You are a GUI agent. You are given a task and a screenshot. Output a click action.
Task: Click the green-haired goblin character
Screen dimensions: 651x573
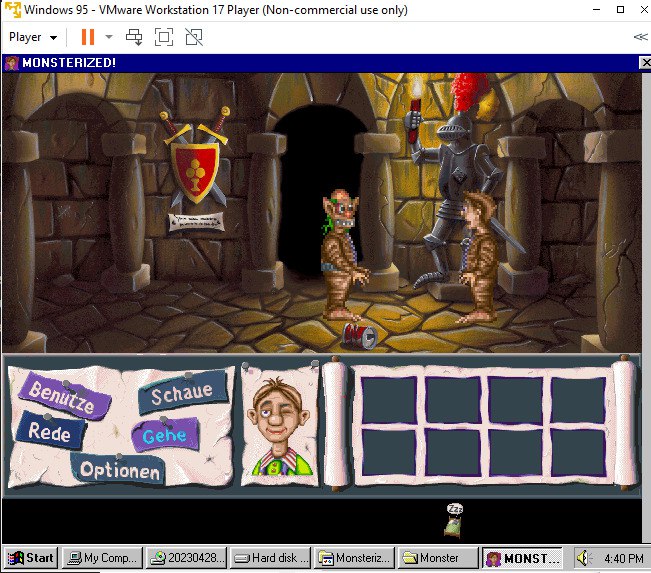(x=343, y=254)
